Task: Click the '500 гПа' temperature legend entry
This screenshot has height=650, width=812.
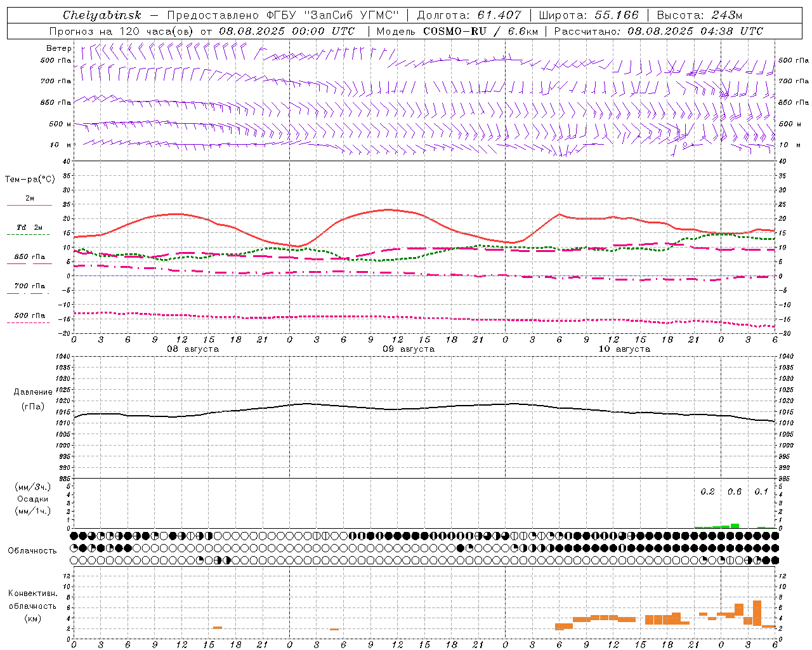Action: [29, 315]
